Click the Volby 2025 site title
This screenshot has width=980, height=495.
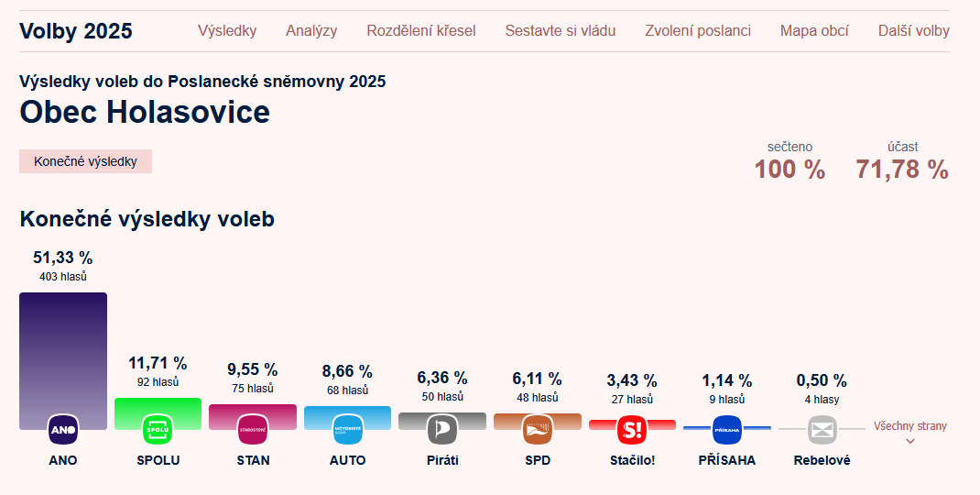pyautogui.click(x=76, y=30)
